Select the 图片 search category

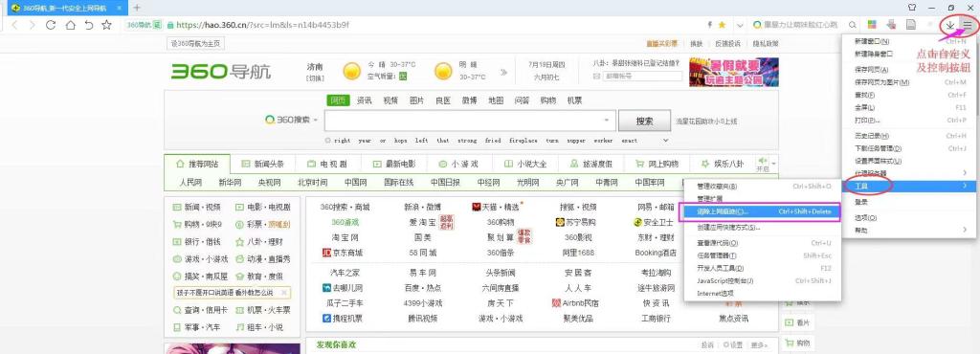click(x=417, y=100)
